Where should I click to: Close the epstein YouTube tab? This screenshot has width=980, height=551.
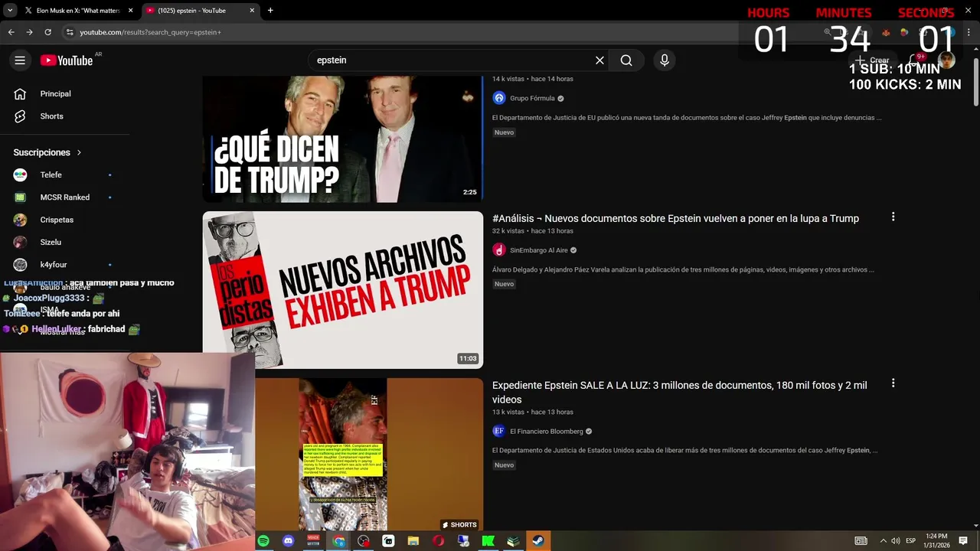click(x=252, y=11)
